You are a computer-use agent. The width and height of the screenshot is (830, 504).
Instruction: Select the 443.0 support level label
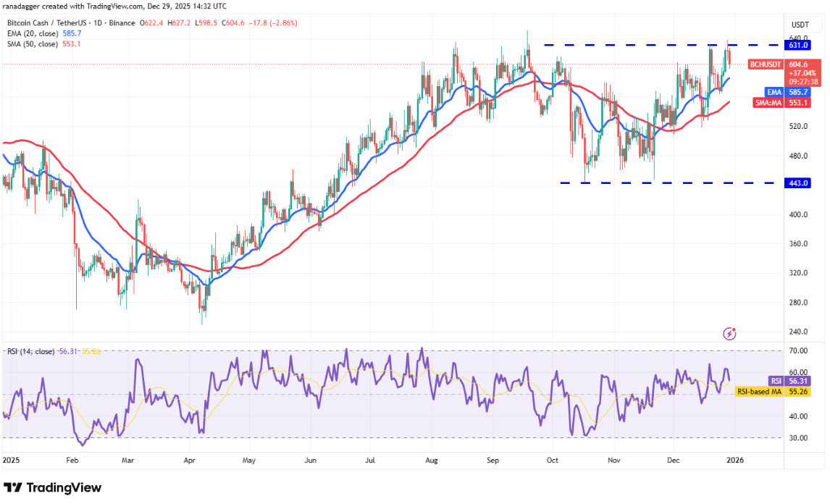coord(799,182)
